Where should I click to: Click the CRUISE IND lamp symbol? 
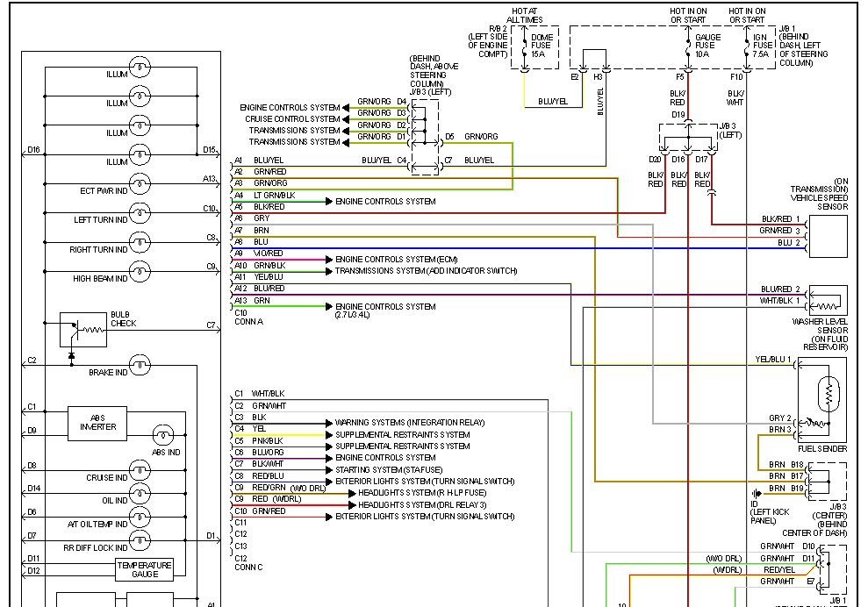point(140,471)
